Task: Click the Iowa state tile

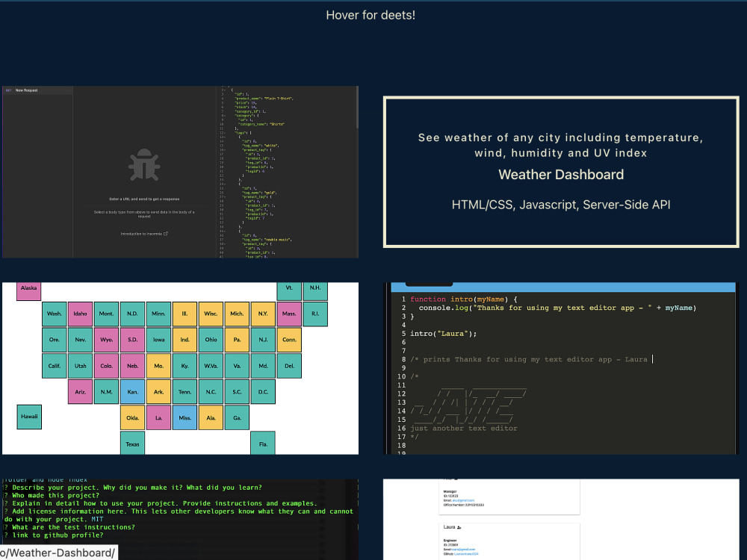Action: pyautogui.click(x=158, y=340)
